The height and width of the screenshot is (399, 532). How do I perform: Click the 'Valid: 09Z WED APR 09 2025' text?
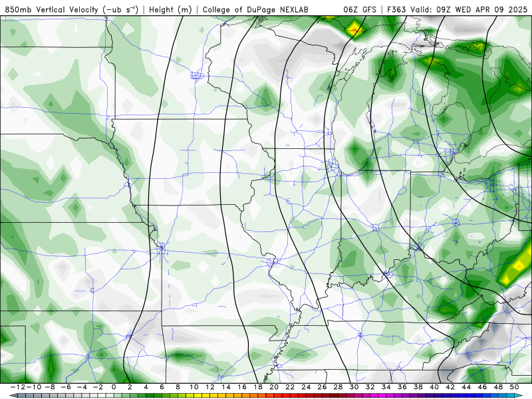pos(469,10)
